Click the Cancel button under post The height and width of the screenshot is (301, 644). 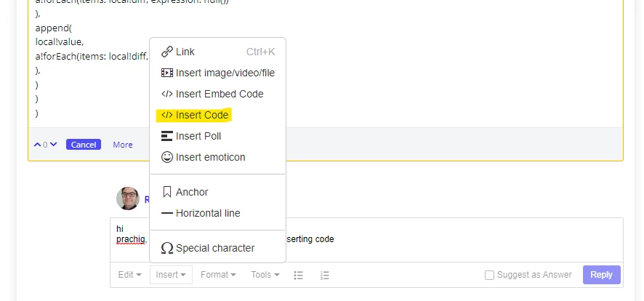(x=84, y=145)
